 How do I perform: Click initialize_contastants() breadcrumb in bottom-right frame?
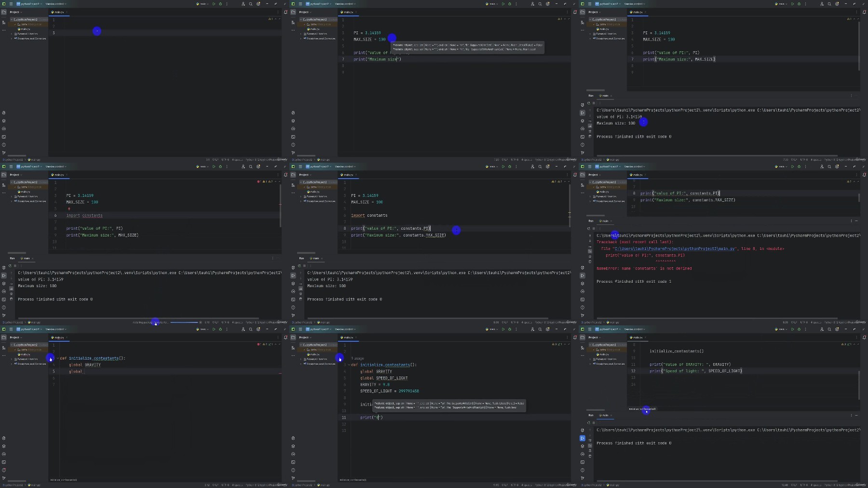642,409
